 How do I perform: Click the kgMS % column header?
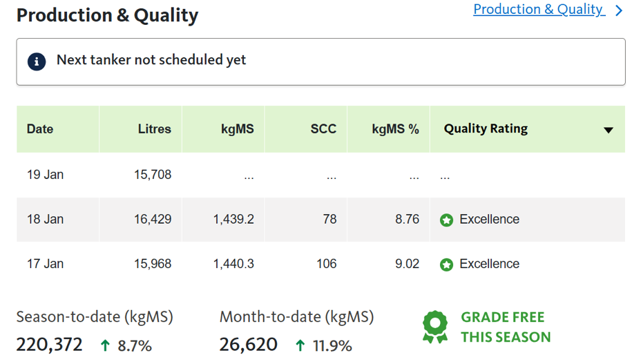click(x=395, y=129)
